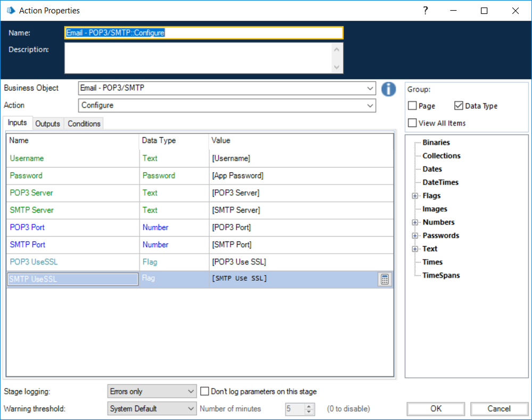Close the Action Properties dialog
The height and width of the screenshot is (420, 532).
pyautogui.click(x=515, y=11)
